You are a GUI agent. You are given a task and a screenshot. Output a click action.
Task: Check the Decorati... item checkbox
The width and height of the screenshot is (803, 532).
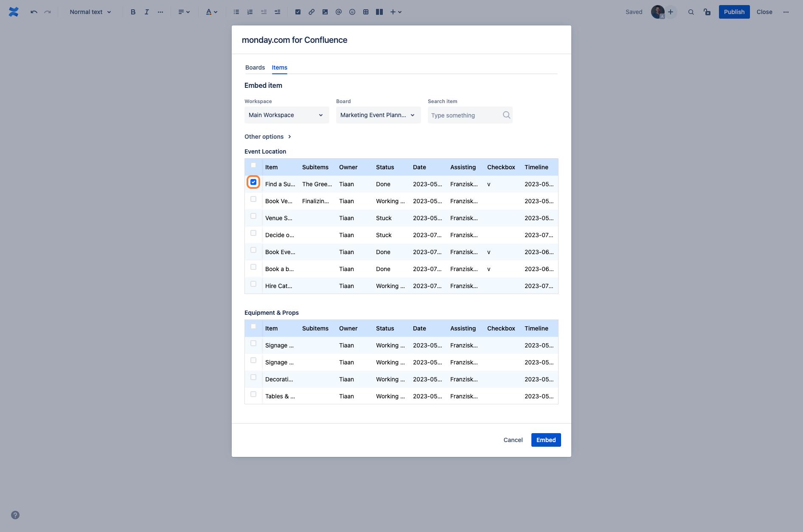[253, 377]
